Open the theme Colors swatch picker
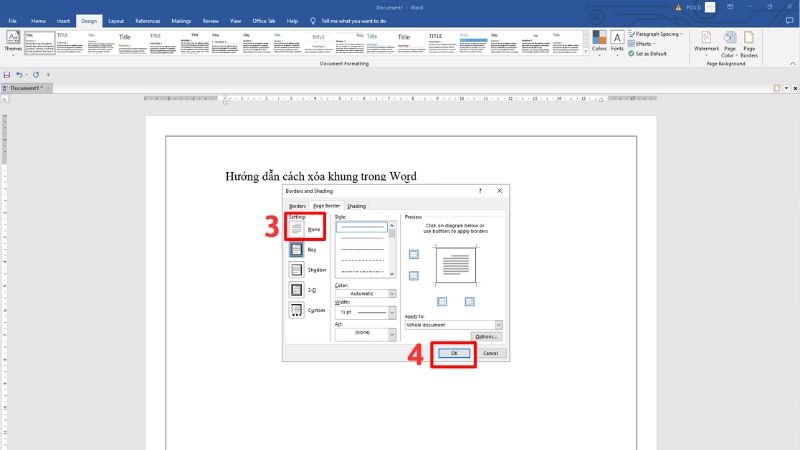The height and width of the screenshot is (450, 800). point(599,40)
